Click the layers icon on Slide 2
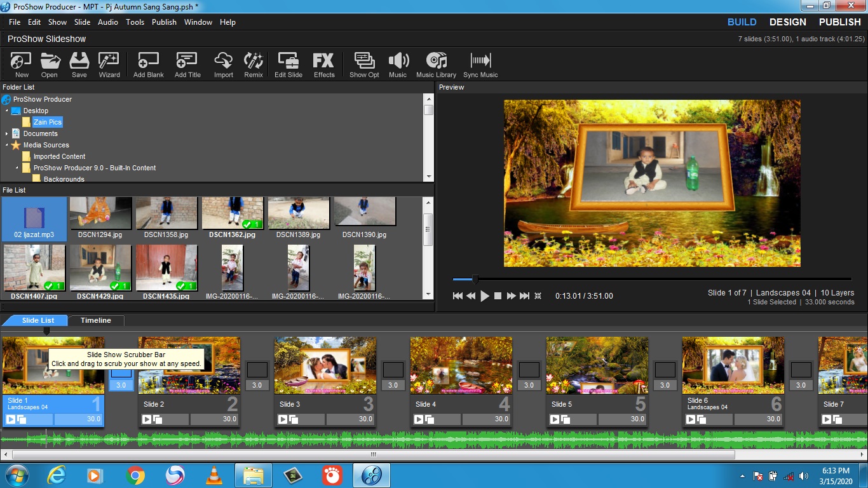Viewport: 868px width, 488px height. 157,419
